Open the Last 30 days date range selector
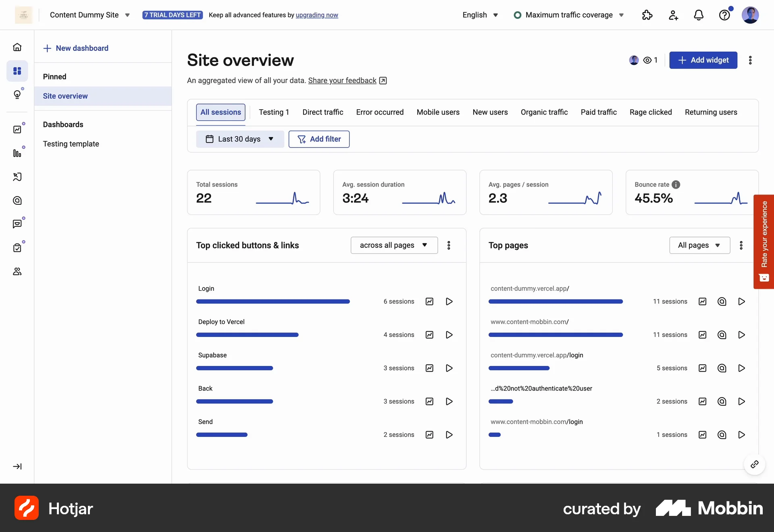Viewport: 774px width, 532px height. [x=240, y=139]
